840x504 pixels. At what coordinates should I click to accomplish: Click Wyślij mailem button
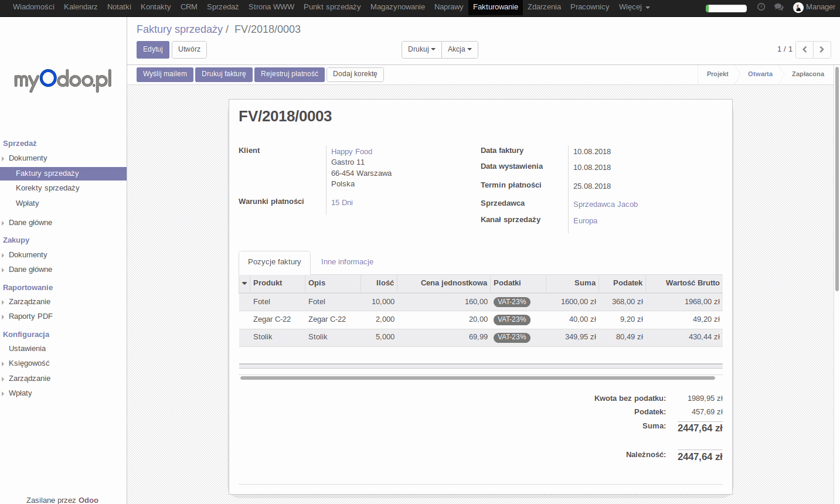pyautogui.click(x=165, y=74)
